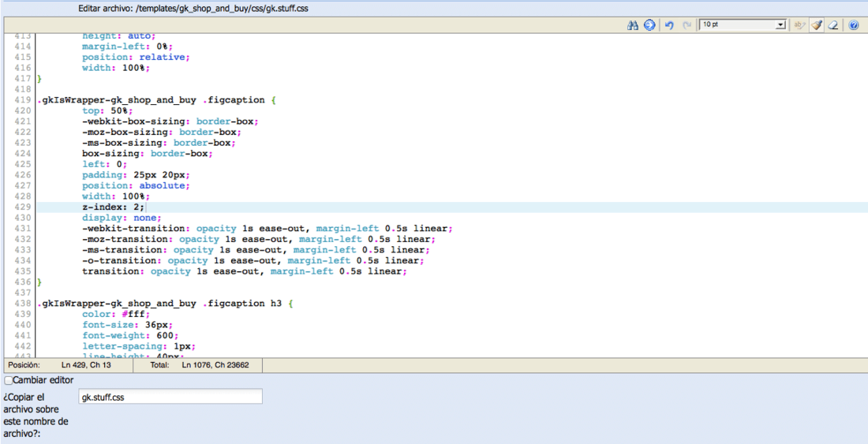The width and height of the screenshot is (868, 444).
Task: Click the 'margin-left: 0%;' line
Action: click(x=127, y=47)
